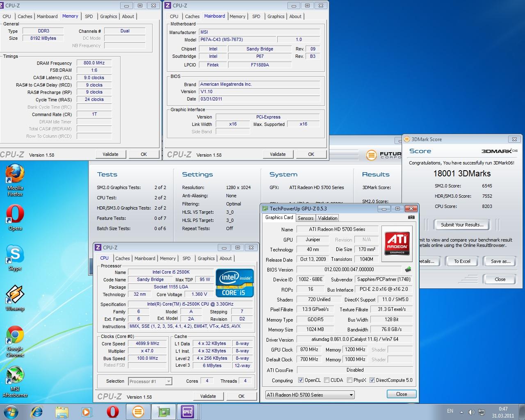Click the EN language indicator
525x420 pixels.
point(450,411)
